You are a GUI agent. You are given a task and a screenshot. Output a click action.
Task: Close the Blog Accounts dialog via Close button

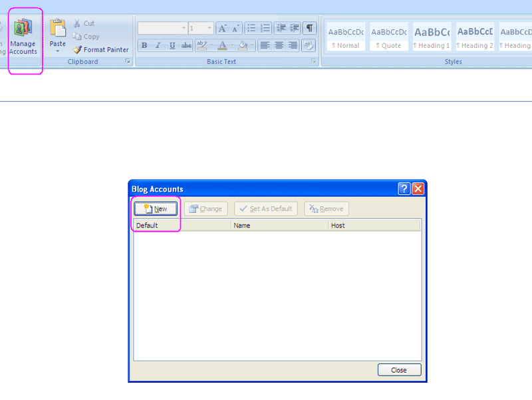coord(400,370)
